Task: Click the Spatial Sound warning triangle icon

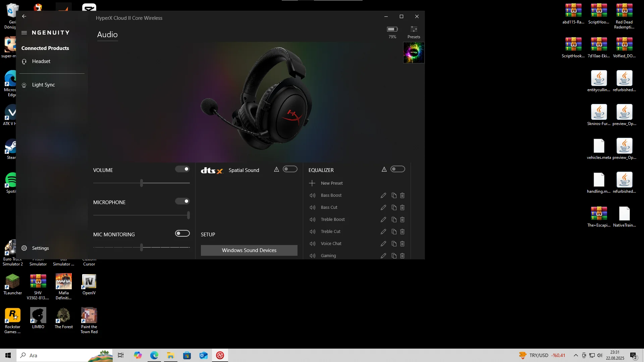Action: click(x=276, y=170)
